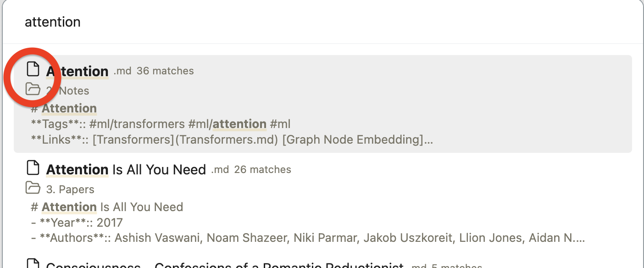Select the #ml/attention tag

pyautogui.click(x=227, y=124)
